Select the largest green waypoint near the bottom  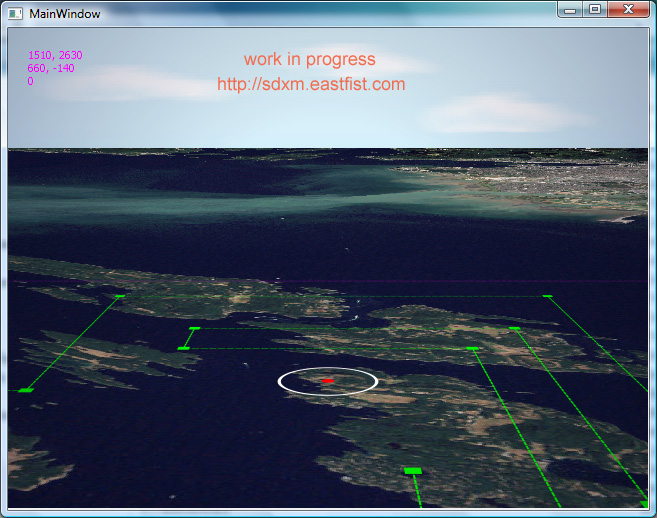coord(413,470)
